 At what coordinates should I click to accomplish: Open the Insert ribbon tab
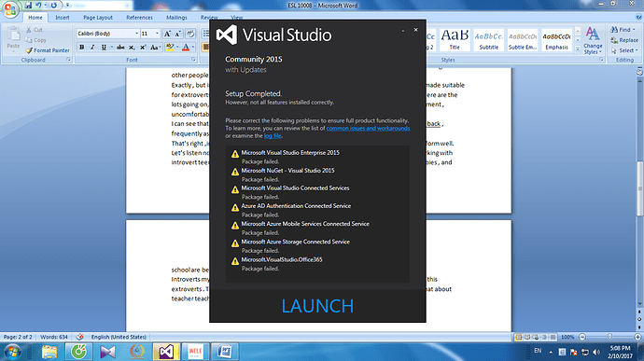[x=62, y=17]
